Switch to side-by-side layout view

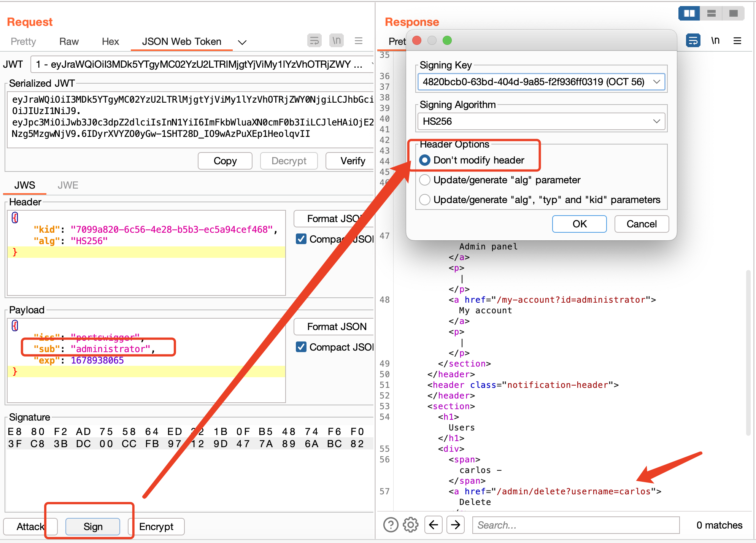(x=689, y=14)
